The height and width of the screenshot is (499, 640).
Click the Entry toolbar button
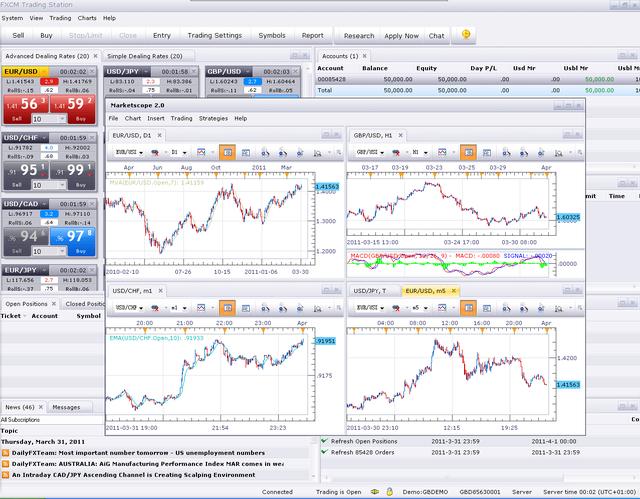(x=162, y=35)
